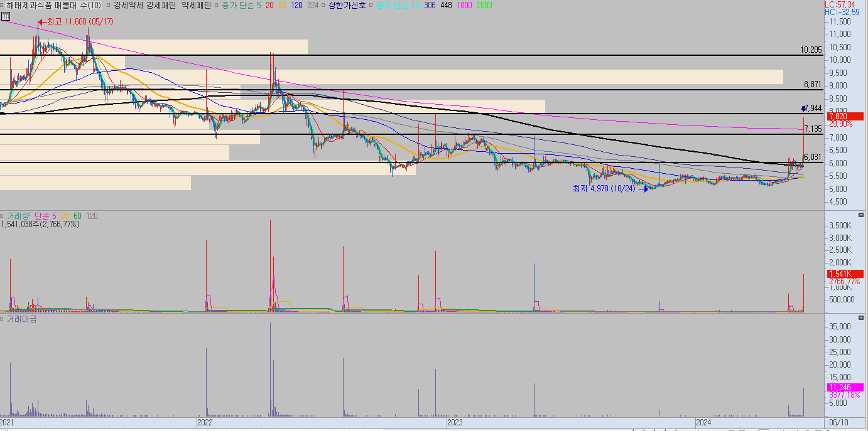Toggle the 거래대금 indicator square
The width and height of the screenshot is (868, 431).
point(3,319)
